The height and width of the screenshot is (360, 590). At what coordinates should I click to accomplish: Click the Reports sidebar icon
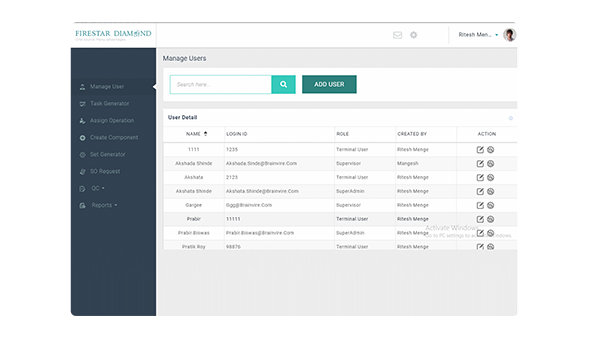[x=82, y=205]
